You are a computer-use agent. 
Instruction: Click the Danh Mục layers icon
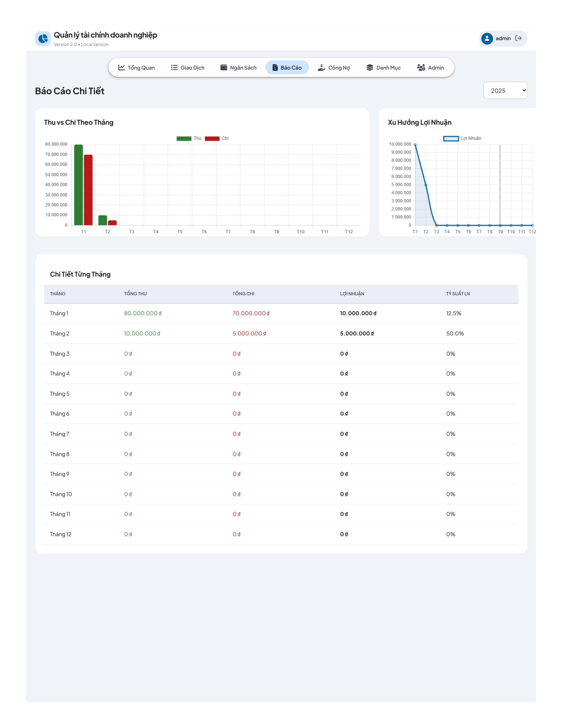coord(370,68)
